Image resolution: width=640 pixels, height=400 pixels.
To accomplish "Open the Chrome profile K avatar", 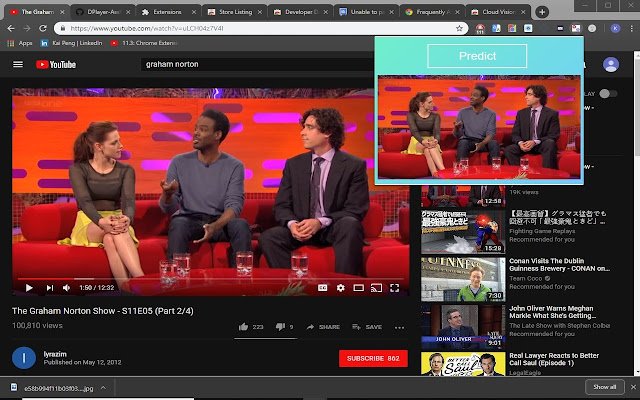I will [616, 28].
